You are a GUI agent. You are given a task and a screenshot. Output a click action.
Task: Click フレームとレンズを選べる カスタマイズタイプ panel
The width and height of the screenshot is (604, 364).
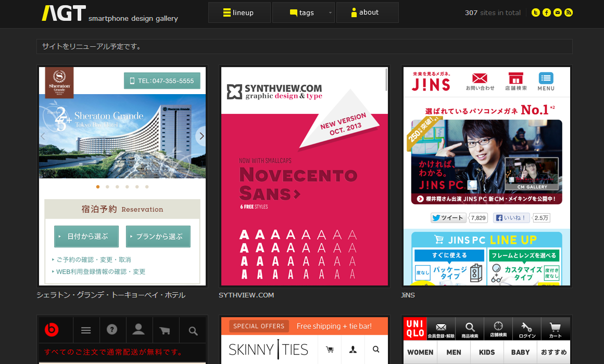click(524, 267)
